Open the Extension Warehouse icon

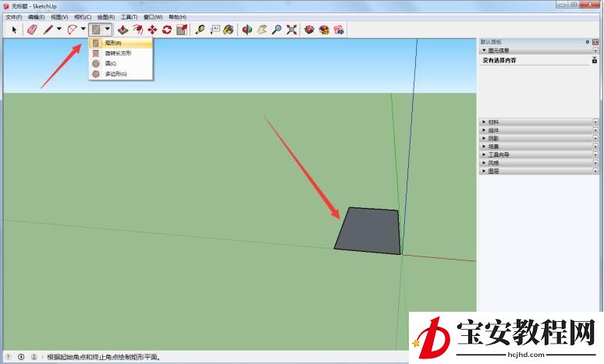324,30
